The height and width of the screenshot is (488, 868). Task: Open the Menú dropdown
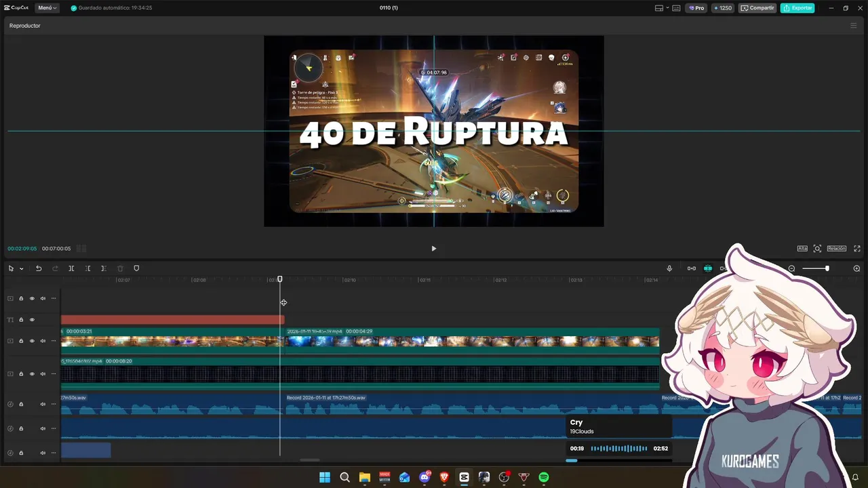tap(47, 8)
